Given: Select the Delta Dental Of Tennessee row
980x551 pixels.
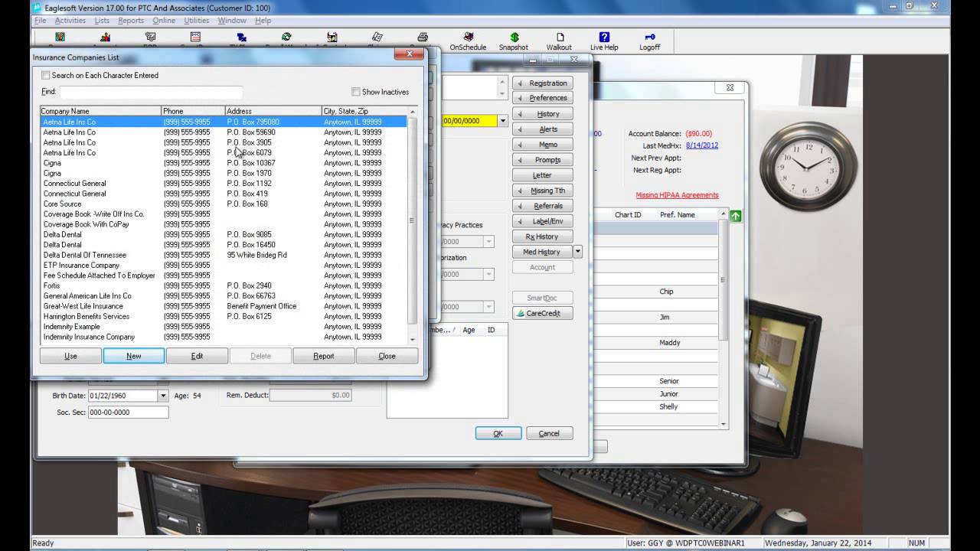Looking at the screenshot, I should (224, 255).
